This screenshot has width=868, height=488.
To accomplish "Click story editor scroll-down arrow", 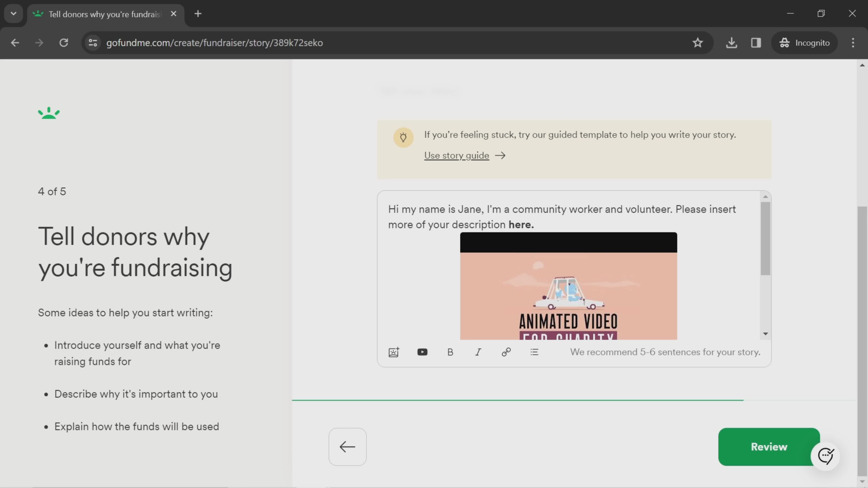I will pyautogui.click(x=766, y=334).
